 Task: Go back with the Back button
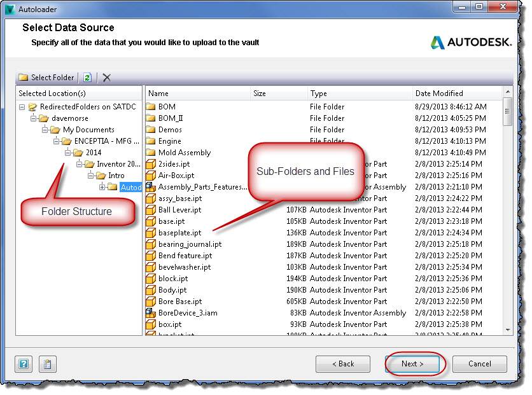tap(342, 364)
